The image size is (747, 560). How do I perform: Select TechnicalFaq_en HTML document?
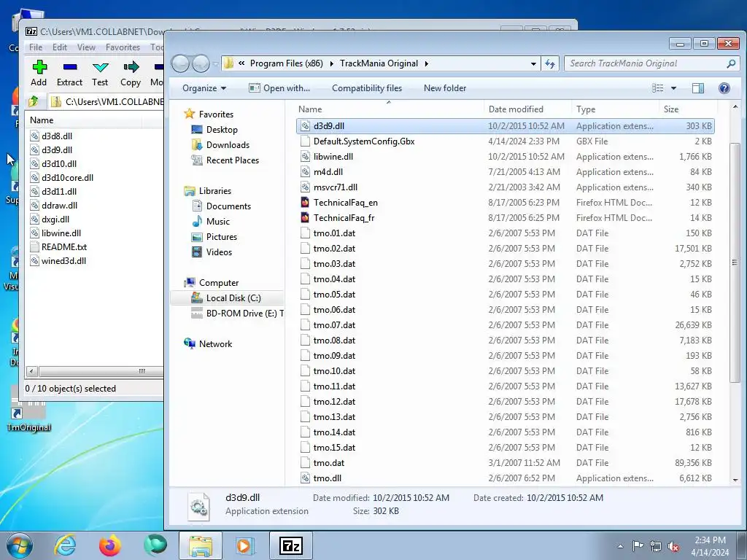pos(505,203)
